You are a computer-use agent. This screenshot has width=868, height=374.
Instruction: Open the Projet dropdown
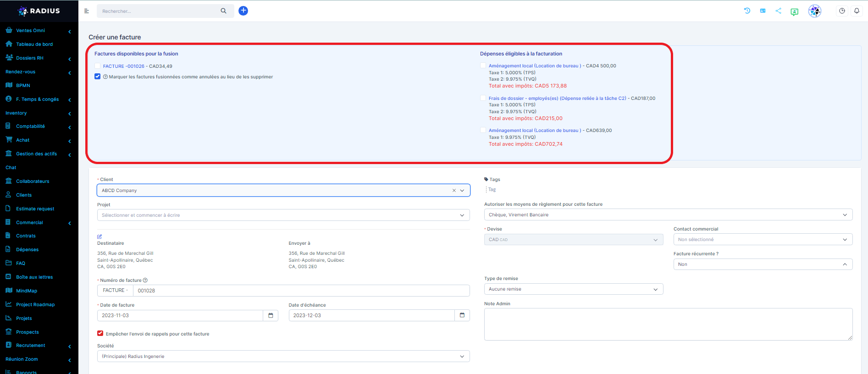click(x=283, y=215)
